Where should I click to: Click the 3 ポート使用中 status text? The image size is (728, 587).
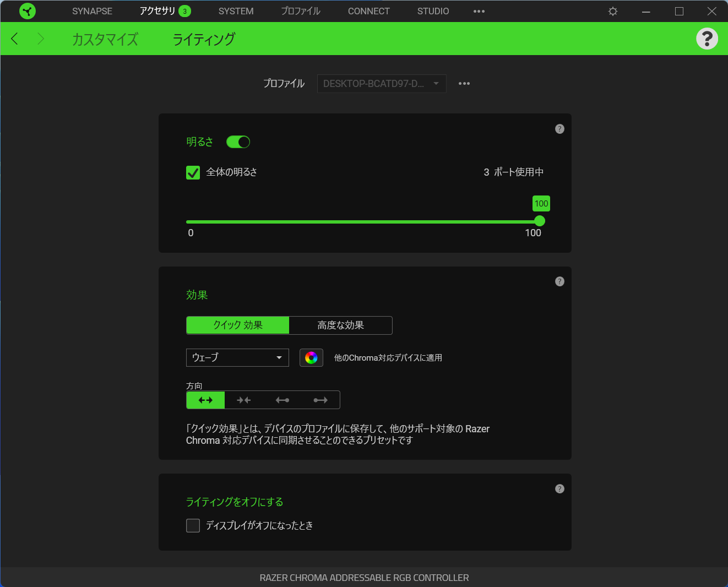click(514, 172)
